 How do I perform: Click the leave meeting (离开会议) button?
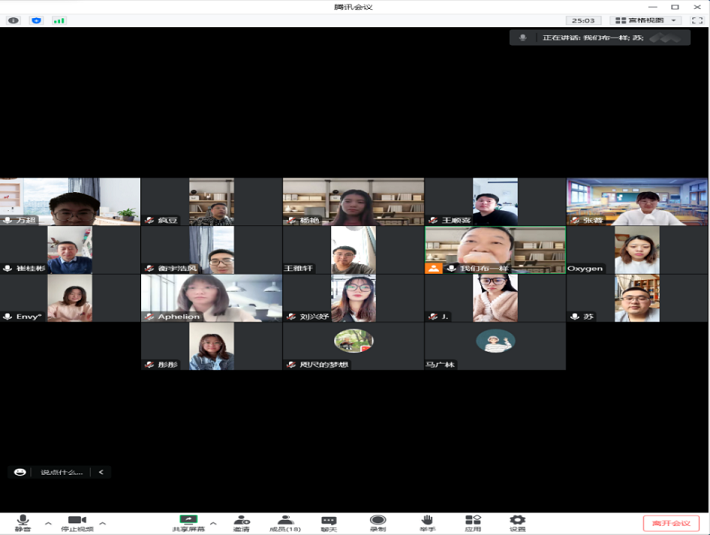click(670, 523)
